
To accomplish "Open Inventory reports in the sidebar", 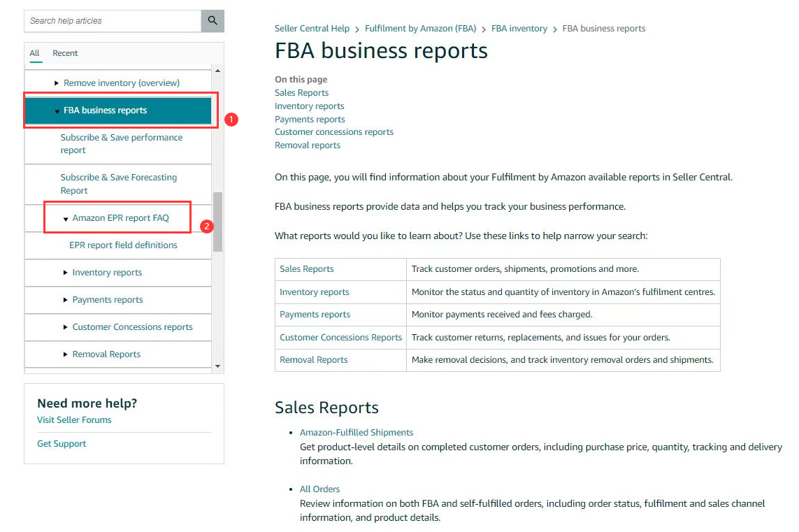I will point(107,273).
